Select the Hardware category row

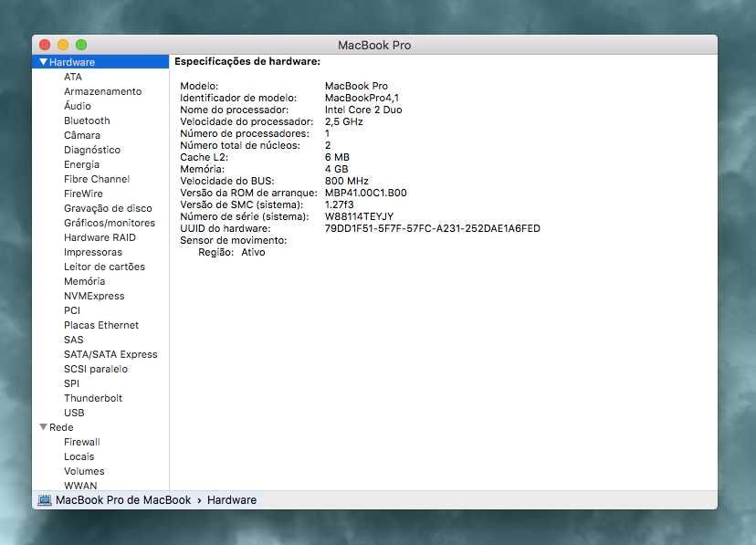[100, 62]
